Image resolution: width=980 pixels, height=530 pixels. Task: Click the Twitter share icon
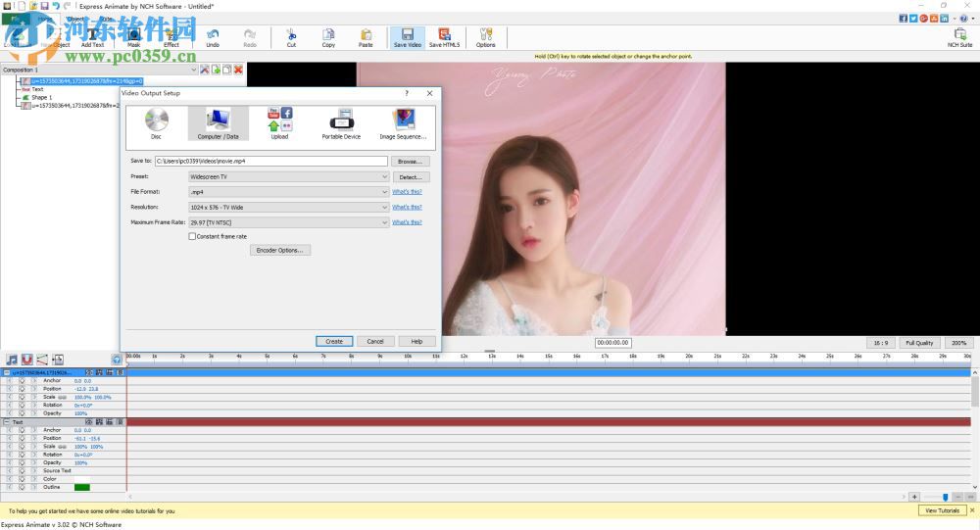913,19
